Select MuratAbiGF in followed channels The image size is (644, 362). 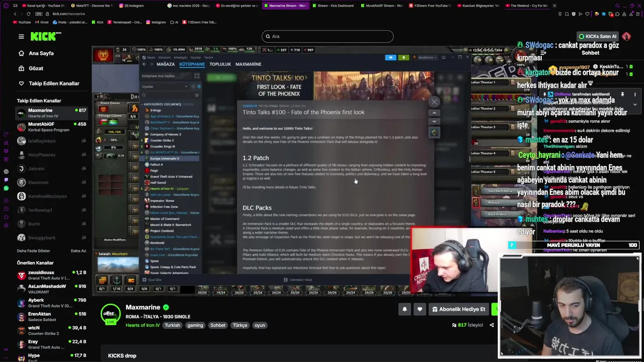click(51, 127)
